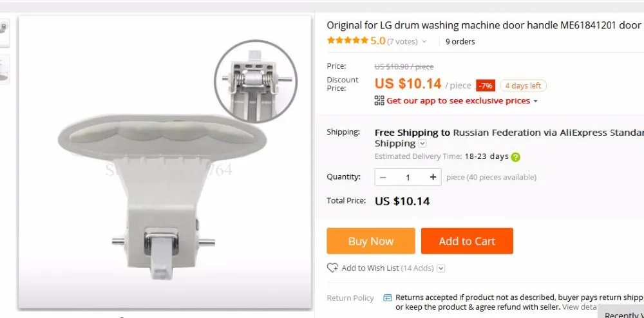Click the Add to Wish List link
The height and width of the screenshot is (318, 644).
tap(370, 268)
